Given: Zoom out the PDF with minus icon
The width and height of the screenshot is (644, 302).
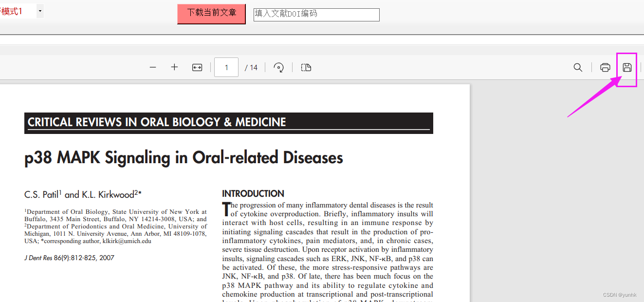Looking at the screenshot, I should click(x=153, y=67).
